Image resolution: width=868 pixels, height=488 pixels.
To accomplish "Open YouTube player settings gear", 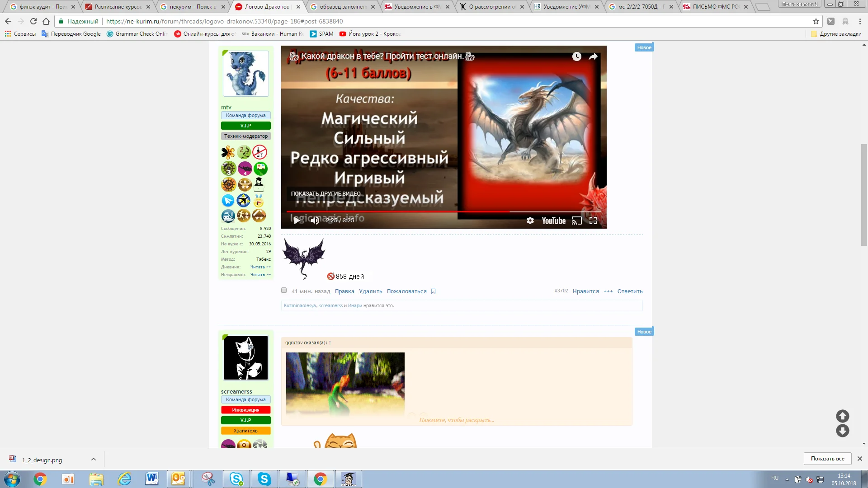I will [x=530, y=221].
